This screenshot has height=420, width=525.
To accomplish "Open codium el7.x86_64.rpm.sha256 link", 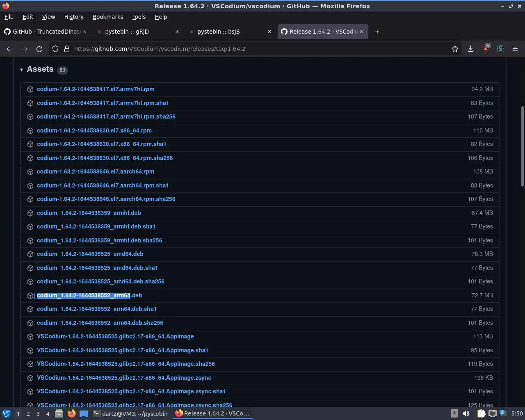I will pos(105,158).
